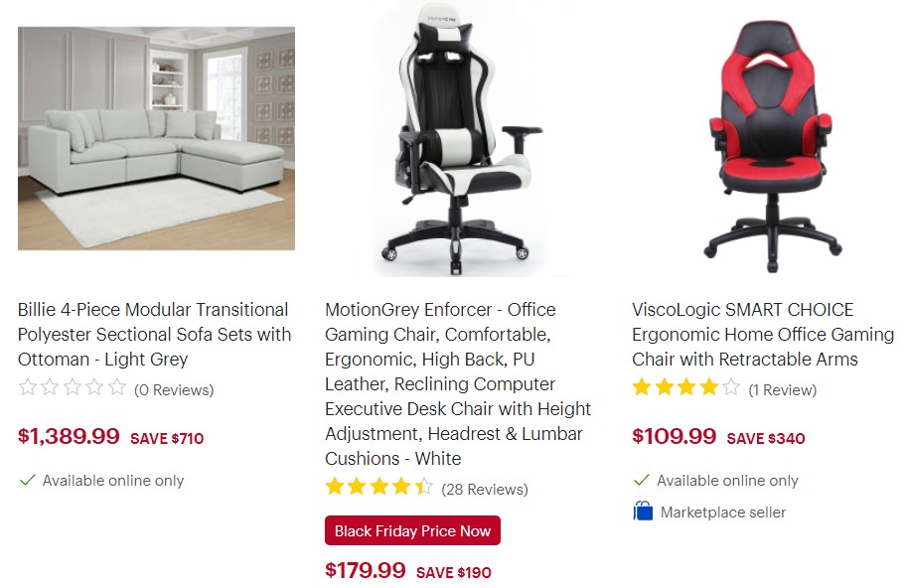Click the green checkmark under ViscoLogic chair
The width and height of the screenshot is (904, 588).
click(x=641, y=480)
